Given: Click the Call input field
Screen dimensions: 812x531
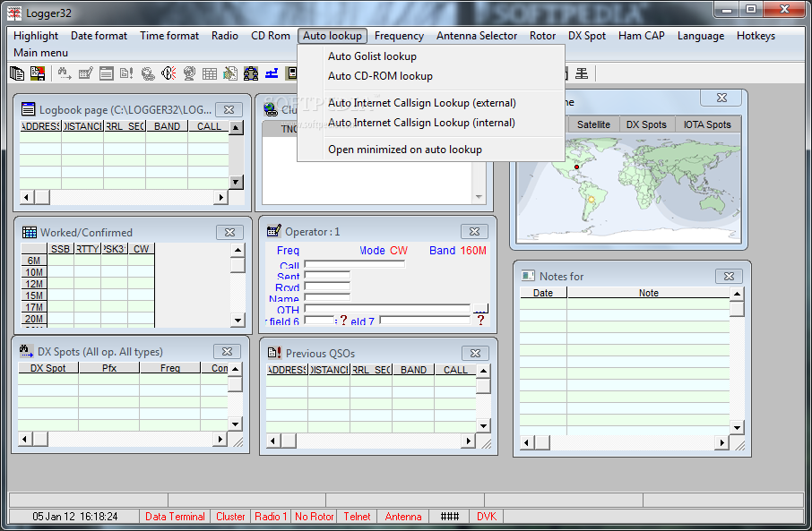Looking at the screenshot, I should click(355, 264).
